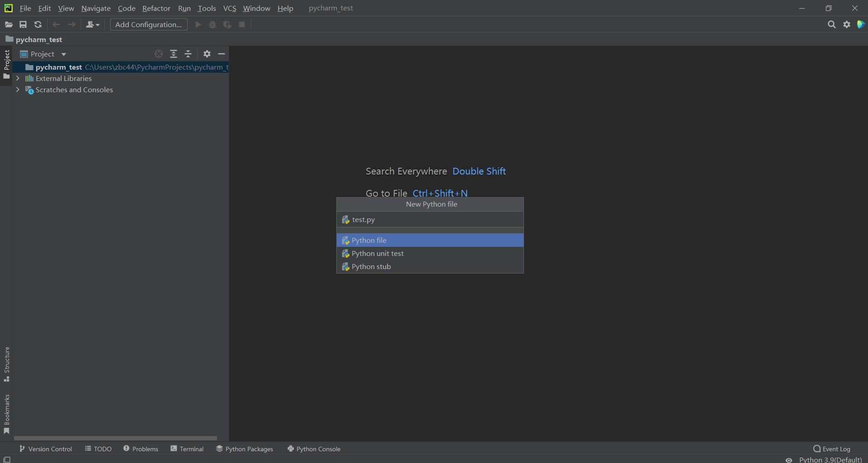Click the Debug bug icon

coord(212,24)
